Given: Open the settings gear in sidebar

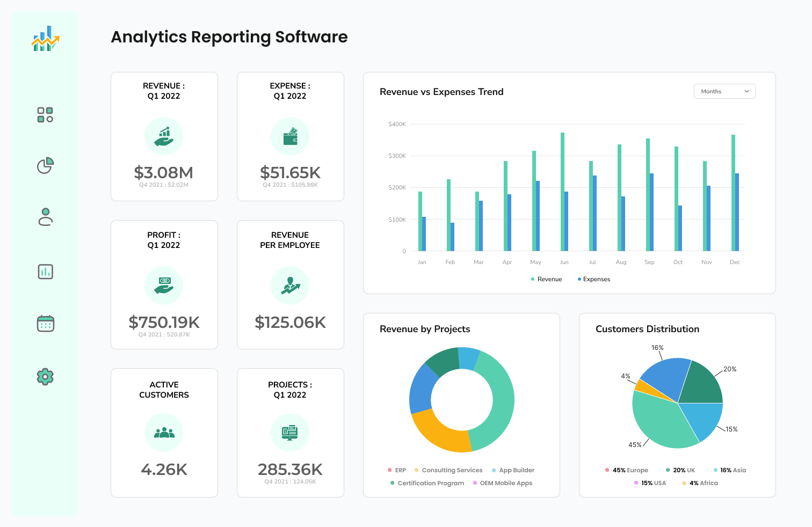Looking at the screenshot, I should coord(46,376).
